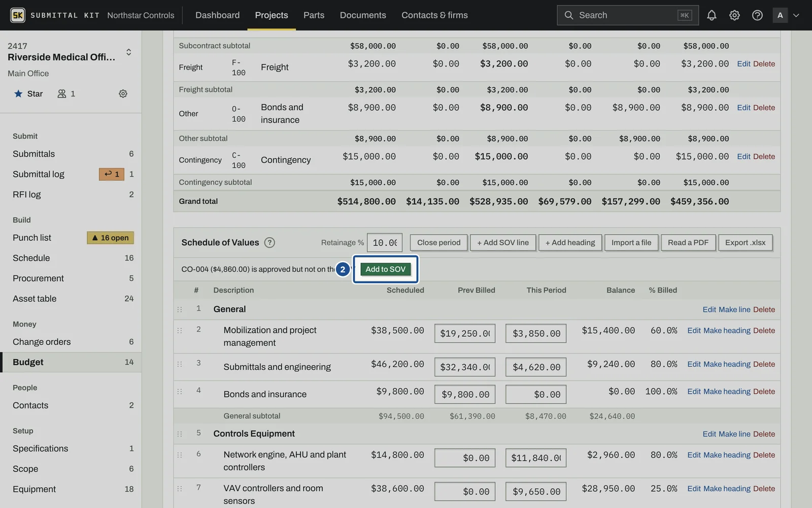Open Asset table in sidebar
The image size is (812, 508).
point(71,299)
